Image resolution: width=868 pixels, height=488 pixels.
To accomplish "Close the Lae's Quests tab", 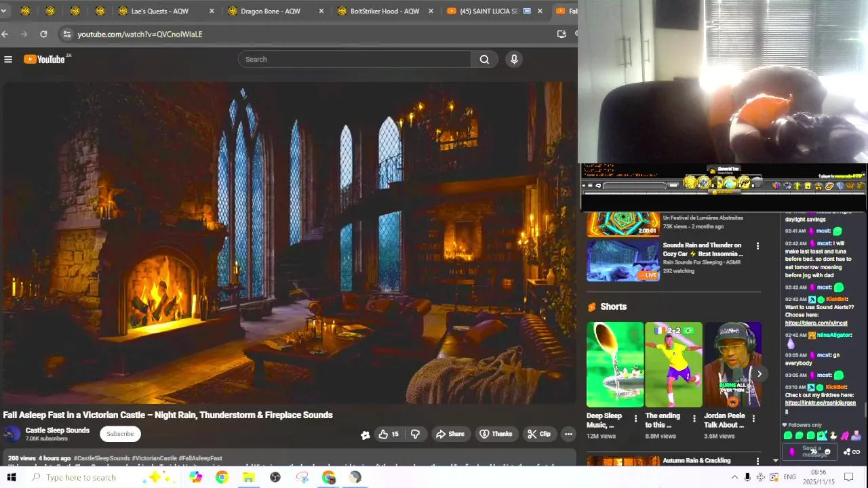I will (x=212, y=11).
